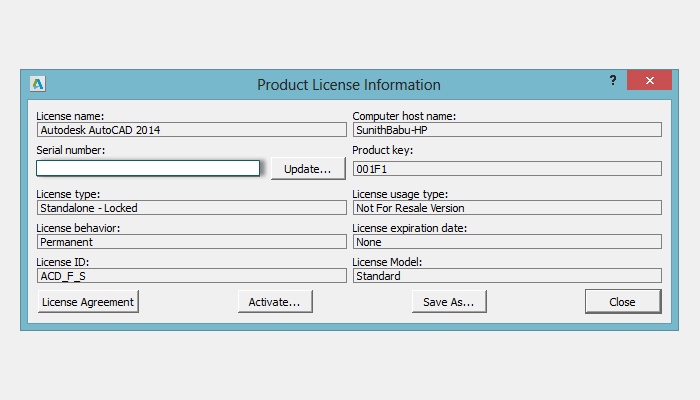
Task: Click the License behavior field Permanent
Action: (192, 242)
